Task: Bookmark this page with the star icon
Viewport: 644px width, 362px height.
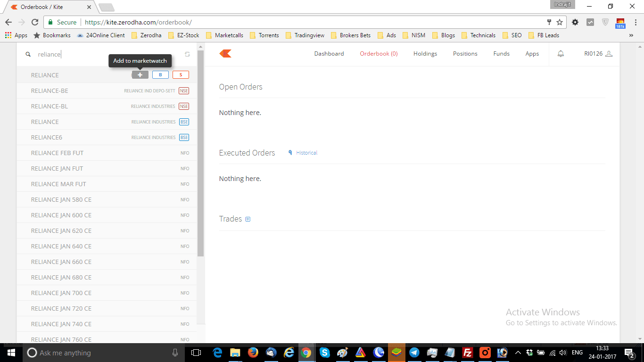Action: tap(560, 22)
